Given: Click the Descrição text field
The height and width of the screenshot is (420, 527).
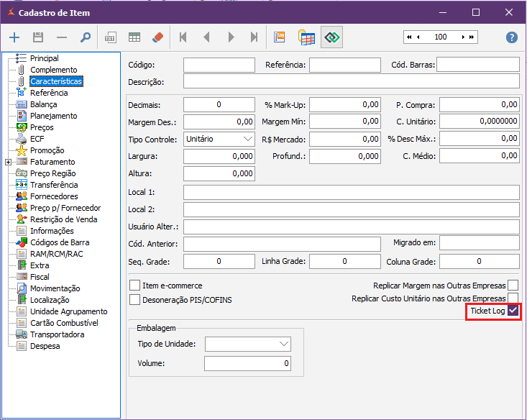Looking at the screenshot, I should (x=351, y=81).
